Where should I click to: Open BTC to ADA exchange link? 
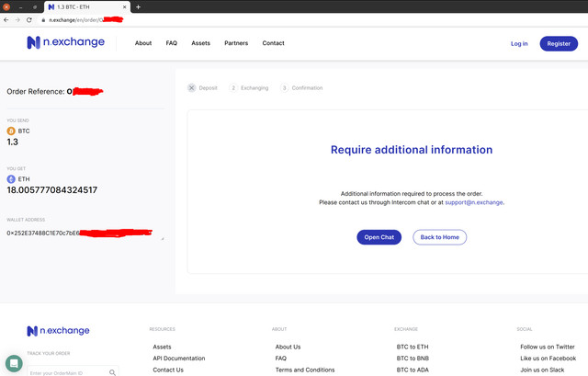(413, 370)
